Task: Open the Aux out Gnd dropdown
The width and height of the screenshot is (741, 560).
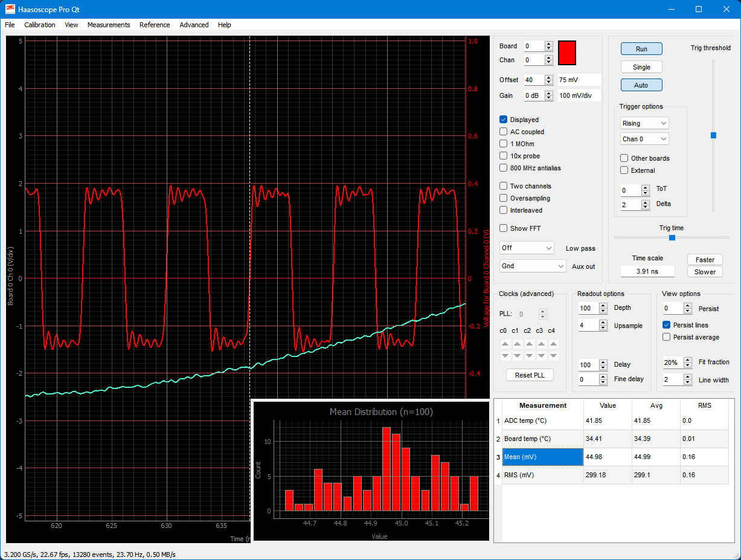Action: (533, 266)
